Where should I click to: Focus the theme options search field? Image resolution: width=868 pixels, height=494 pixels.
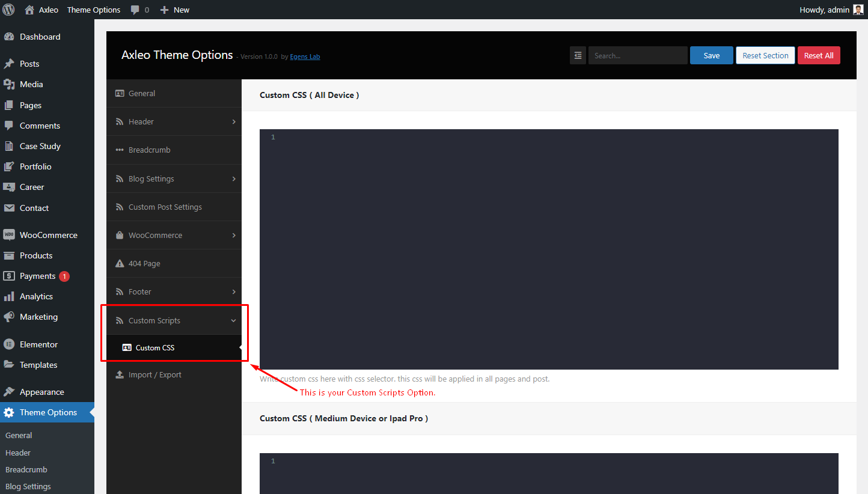(638, 55)
